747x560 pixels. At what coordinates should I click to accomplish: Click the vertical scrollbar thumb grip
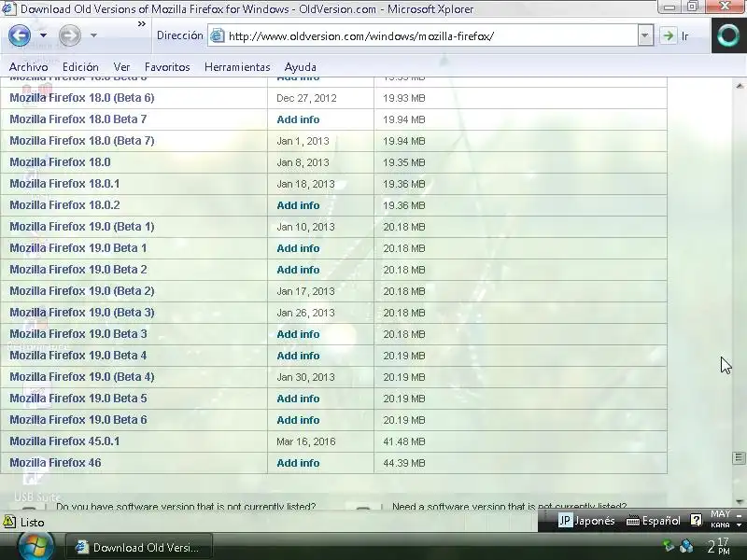pyautogui.click(x=739, y=457)
